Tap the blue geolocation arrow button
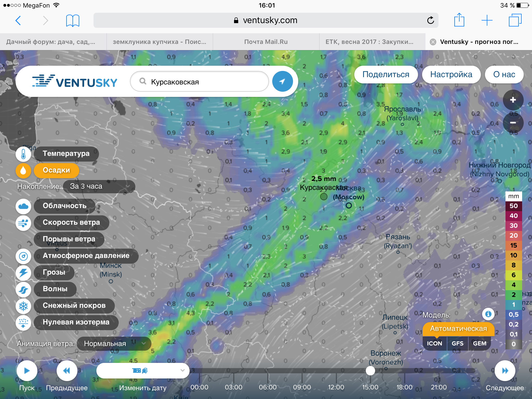The width and height of the screenshot is (532, 399). (282, 82)
